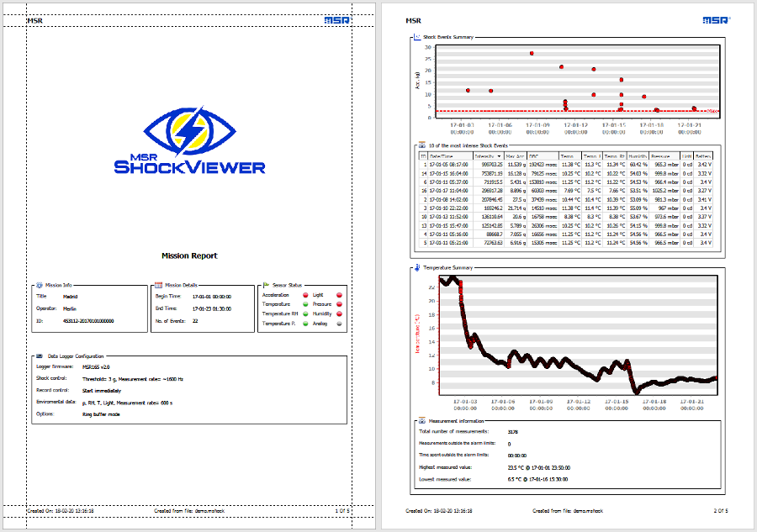Click the Battery column header
The height and width of the screenshot is (532, 757).
(x=703, y=156)
